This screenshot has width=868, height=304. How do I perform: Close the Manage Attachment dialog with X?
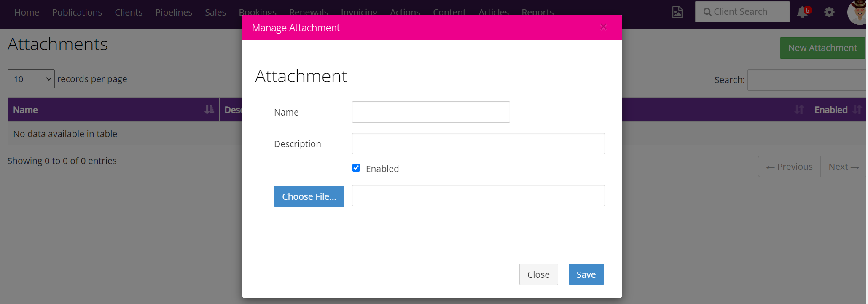tap(603, 27)
